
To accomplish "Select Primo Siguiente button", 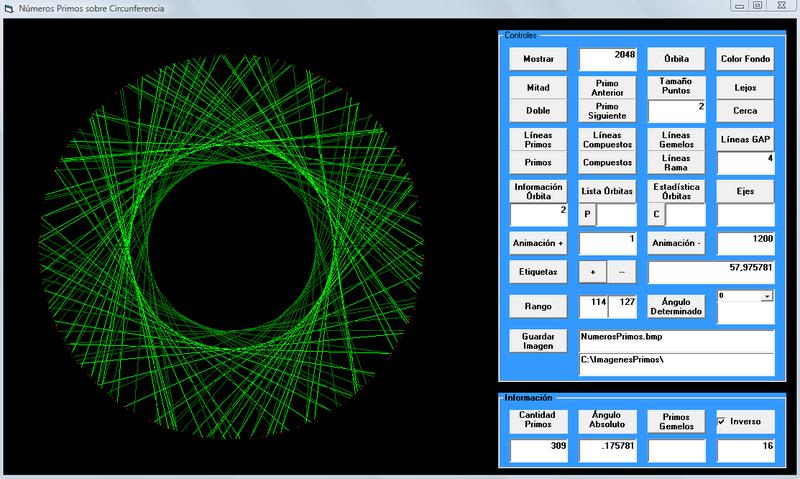I will [x=607, y=111].
